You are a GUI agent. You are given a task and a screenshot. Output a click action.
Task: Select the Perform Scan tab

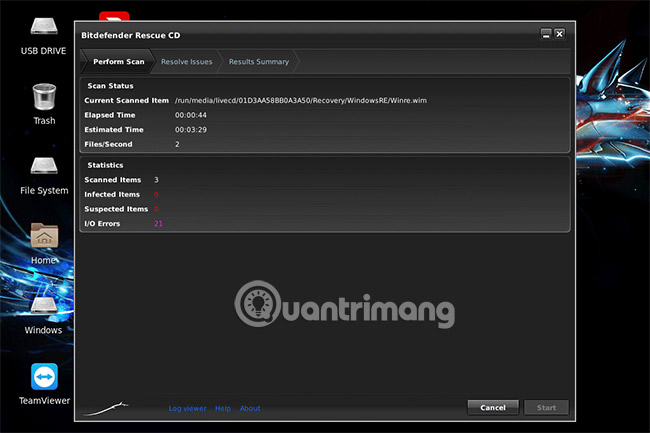click(117, 62)
